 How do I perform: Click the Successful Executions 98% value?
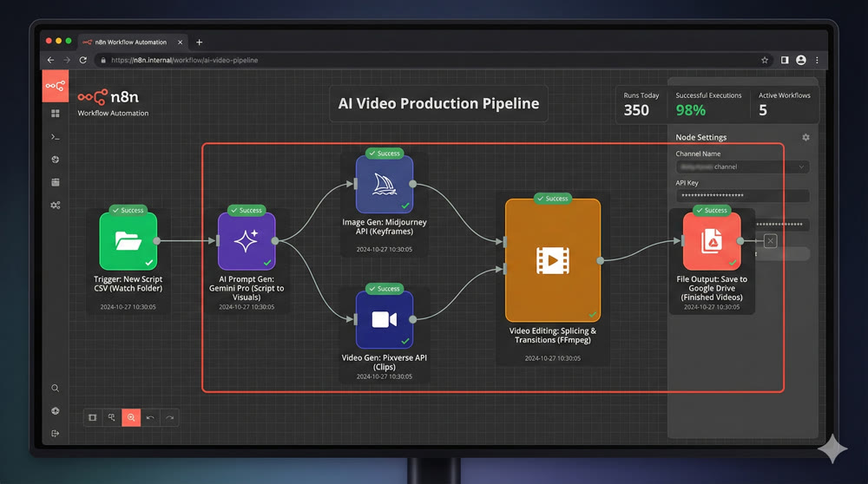click(690, 110)
